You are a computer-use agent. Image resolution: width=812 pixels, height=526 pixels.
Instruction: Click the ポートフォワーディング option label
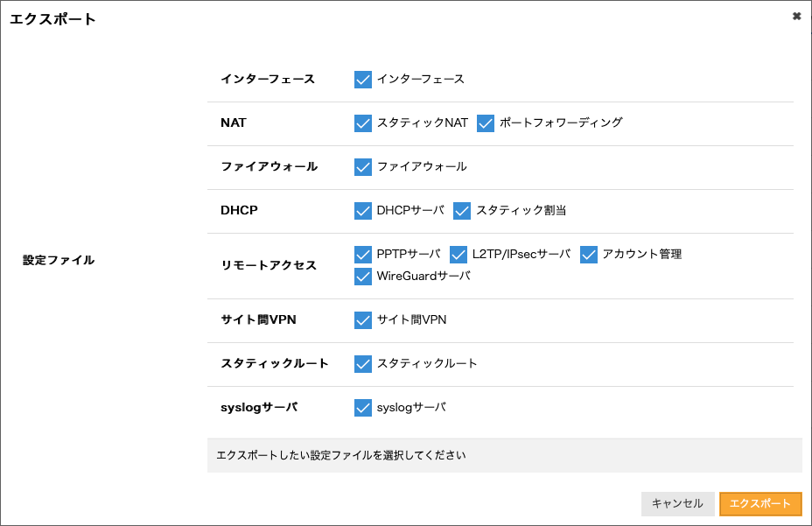[561, 123]
